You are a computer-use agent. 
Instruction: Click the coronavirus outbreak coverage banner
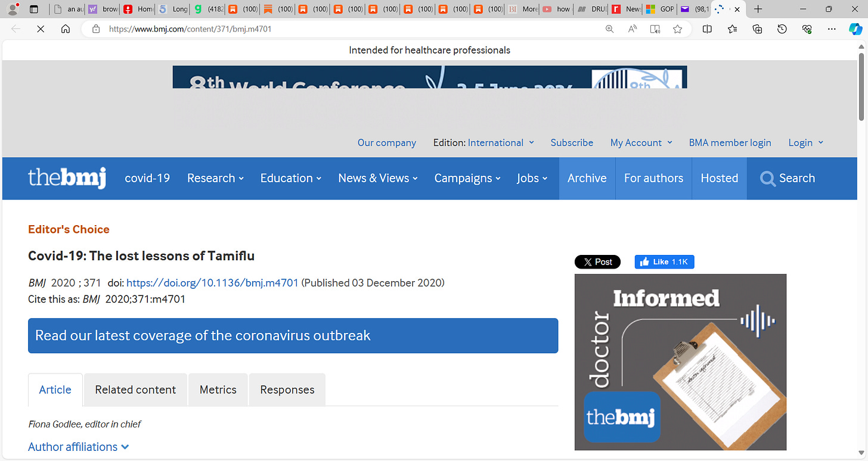coord(293,336)
